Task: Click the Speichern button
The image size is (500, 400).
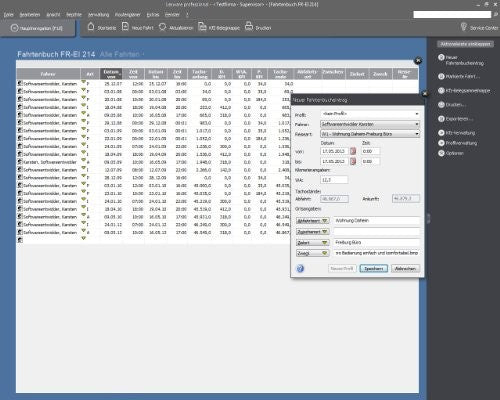Action: [374, 268]
